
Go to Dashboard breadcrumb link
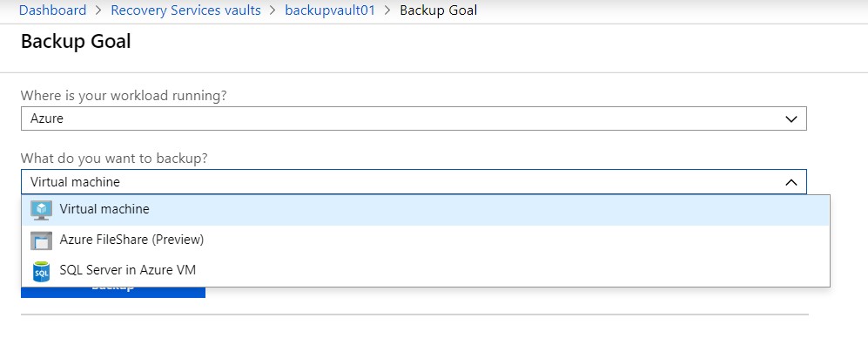tap(52, 10)
